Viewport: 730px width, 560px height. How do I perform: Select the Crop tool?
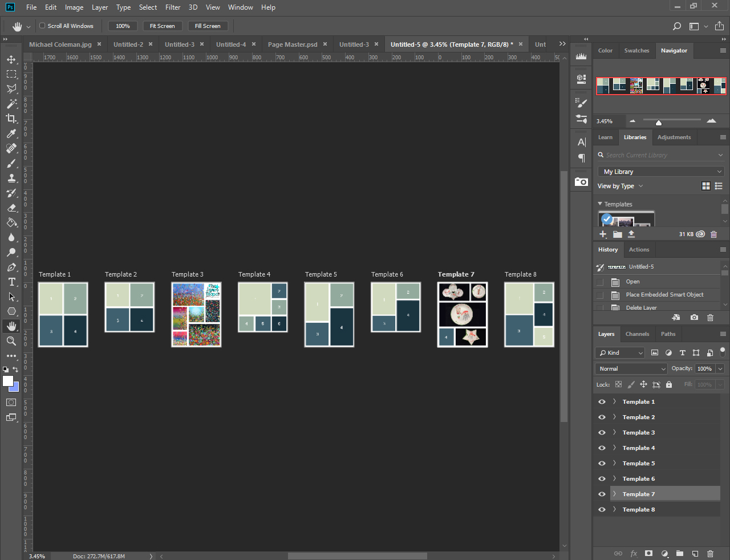[11, 119]
